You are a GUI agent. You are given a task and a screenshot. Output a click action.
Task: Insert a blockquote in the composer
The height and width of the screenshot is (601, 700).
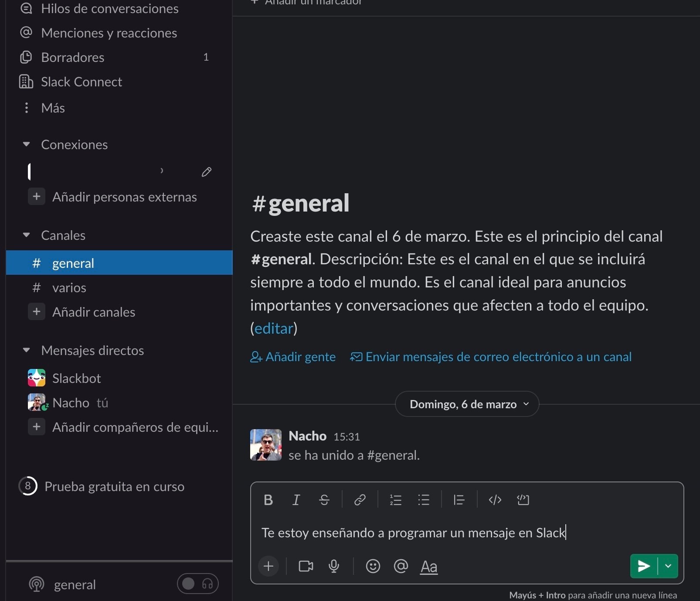(459, 500)
